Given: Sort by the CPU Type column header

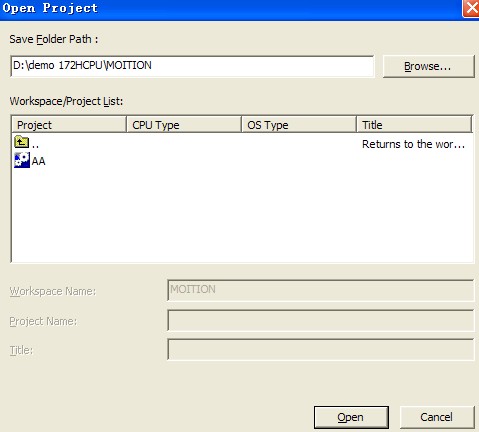Looking at the screenshot, I should click(184, 125).
